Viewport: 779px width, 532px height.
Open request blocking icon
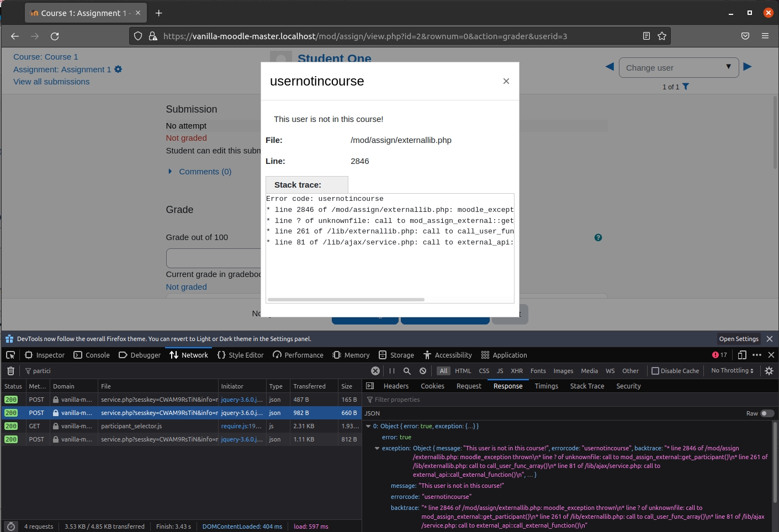tap(423, 371)
